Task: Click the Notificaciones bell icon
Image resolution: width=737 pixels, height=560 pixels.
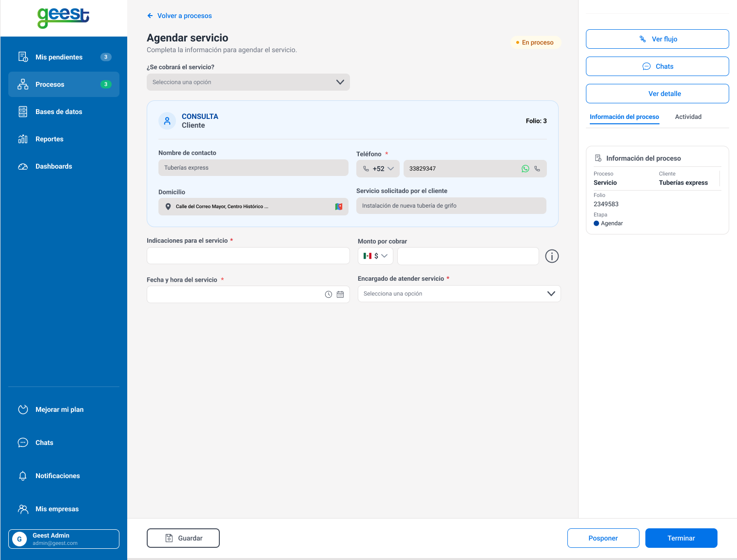Action: pyautogui.click(x=23, y=476)
